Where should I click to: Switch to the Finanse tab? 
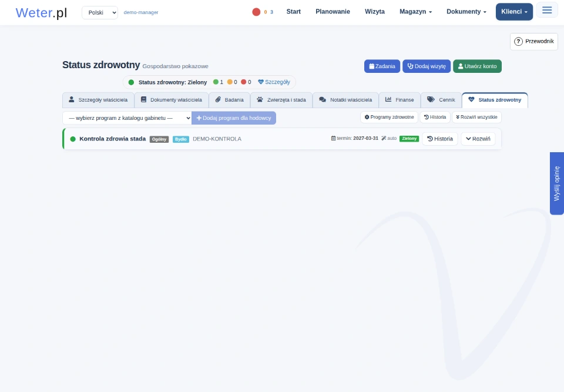point(399,100)
